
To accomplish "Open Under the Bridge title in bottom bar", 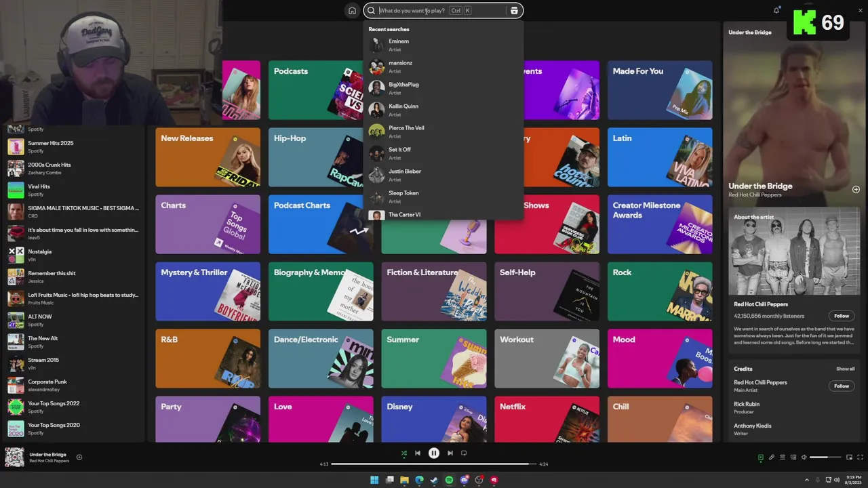I will 47,454.
